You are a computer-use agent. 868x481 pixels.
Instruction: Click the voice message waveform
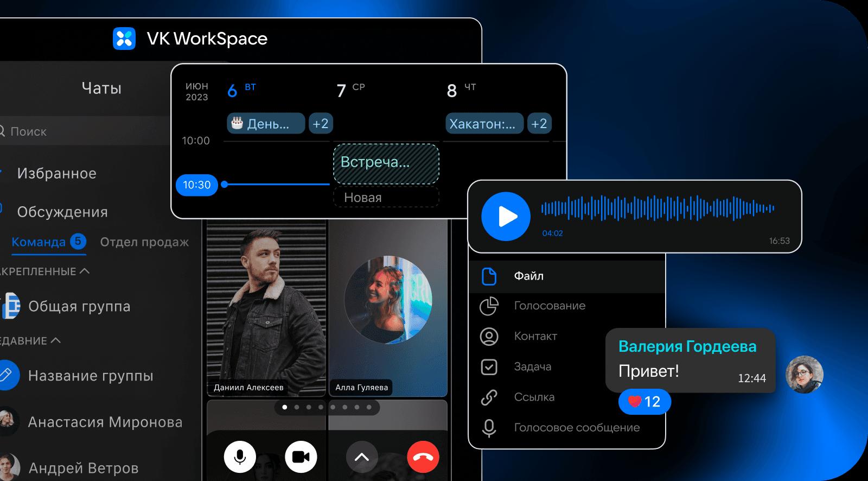click(x=658, y=208)
